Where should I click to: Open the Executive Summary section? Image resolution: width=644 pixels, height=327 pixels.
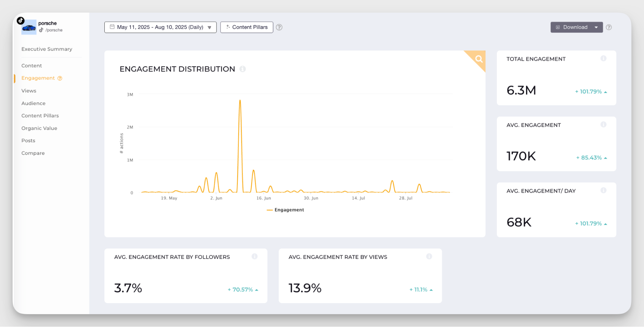click(x=47, y=49)
